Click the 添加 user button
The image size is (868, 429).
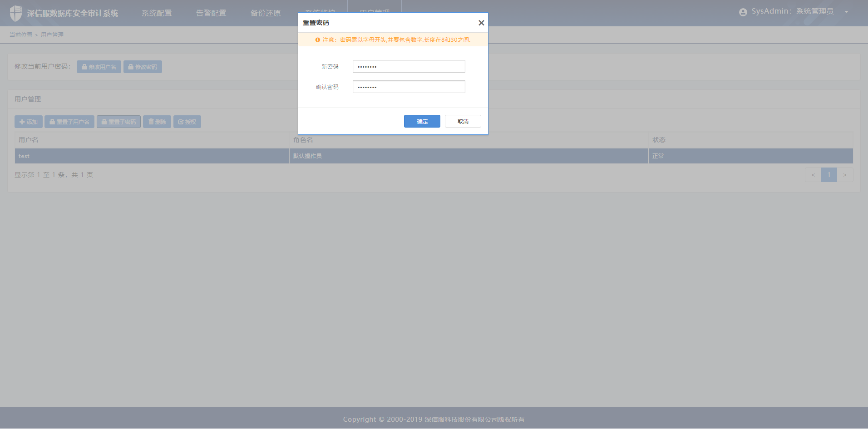pos(29,122)
